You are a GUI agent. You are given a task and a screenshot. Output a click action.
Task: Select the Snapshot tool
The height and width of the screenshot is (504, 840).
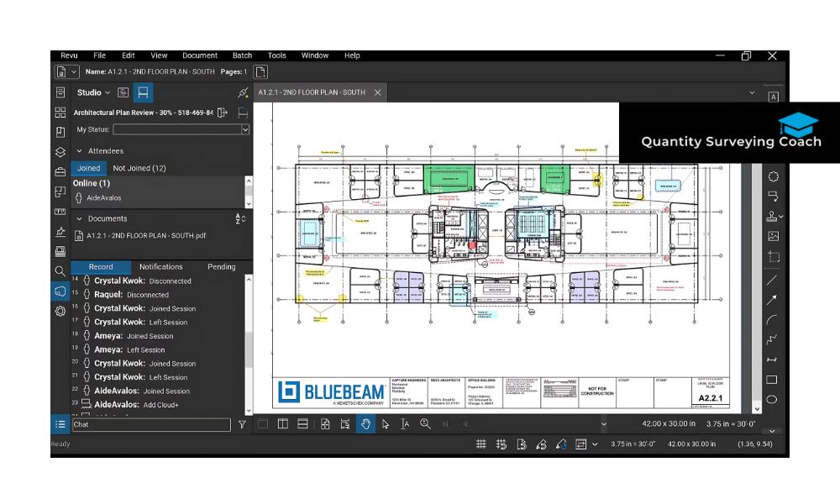pos(773,256)
